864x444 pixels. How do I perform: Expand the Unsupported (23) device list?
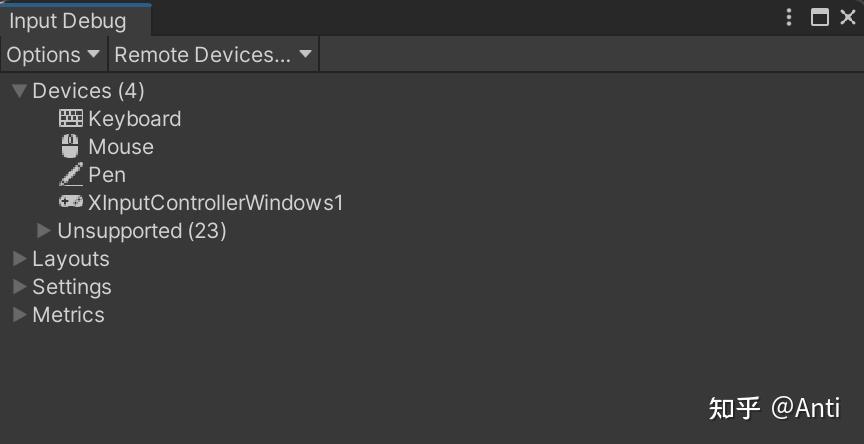pos(44,231)
